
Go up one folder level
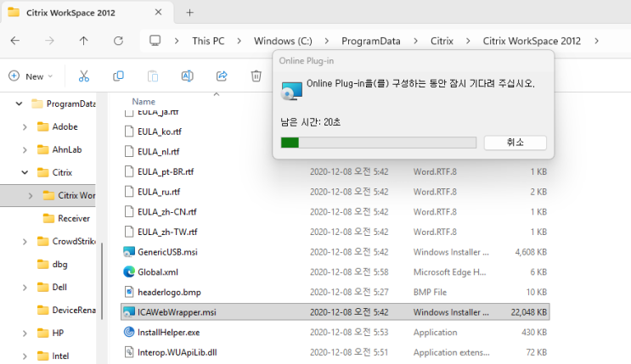click(84, 41)
